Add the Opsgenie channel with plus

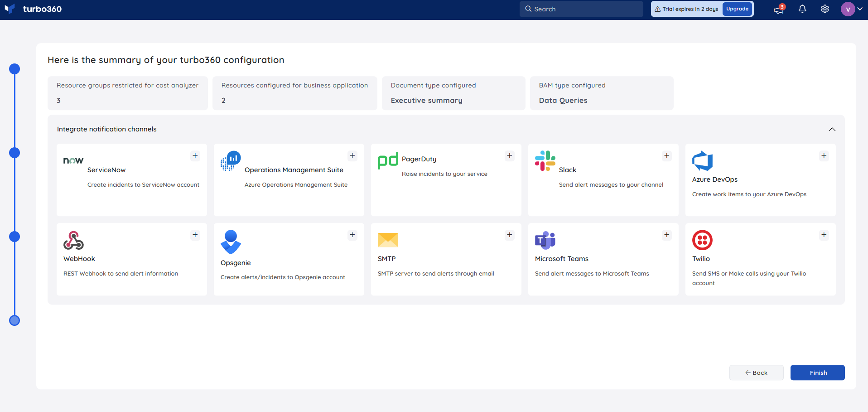(x=352, y=235)
